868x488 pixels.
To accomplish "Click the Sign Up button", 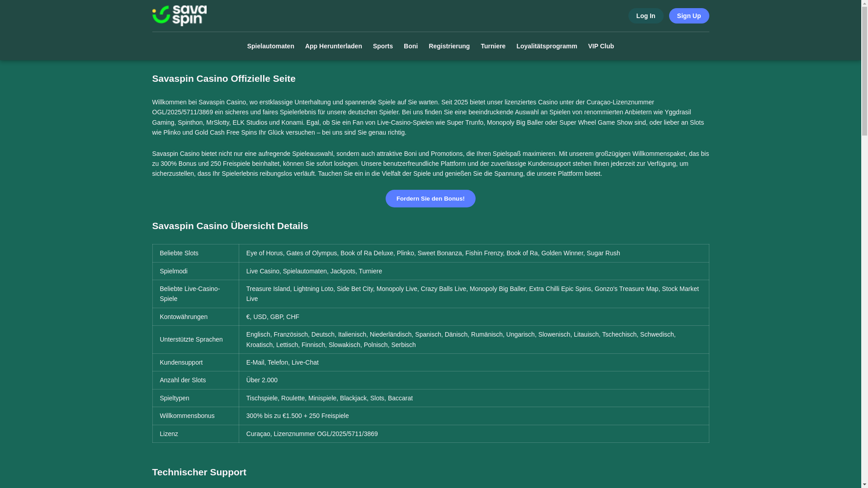I will [x=689, y=16].
